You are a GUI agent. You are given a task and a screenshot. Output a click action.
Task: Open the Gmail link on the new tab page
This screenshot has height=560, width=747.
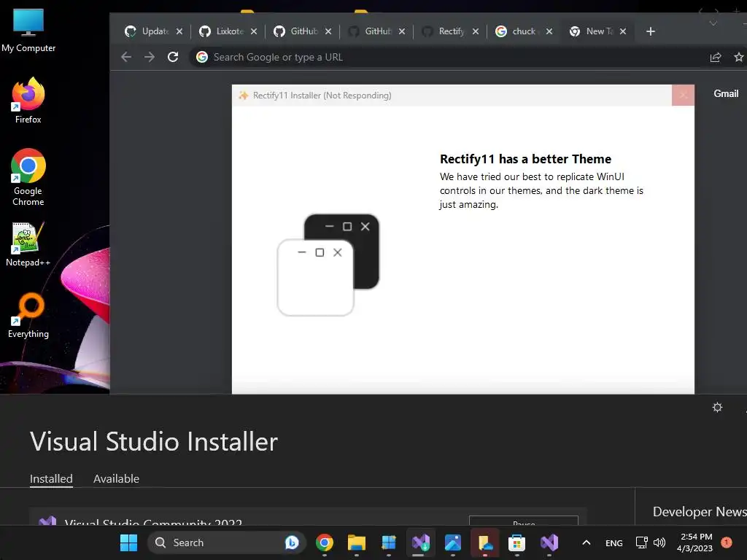(726, 94)
